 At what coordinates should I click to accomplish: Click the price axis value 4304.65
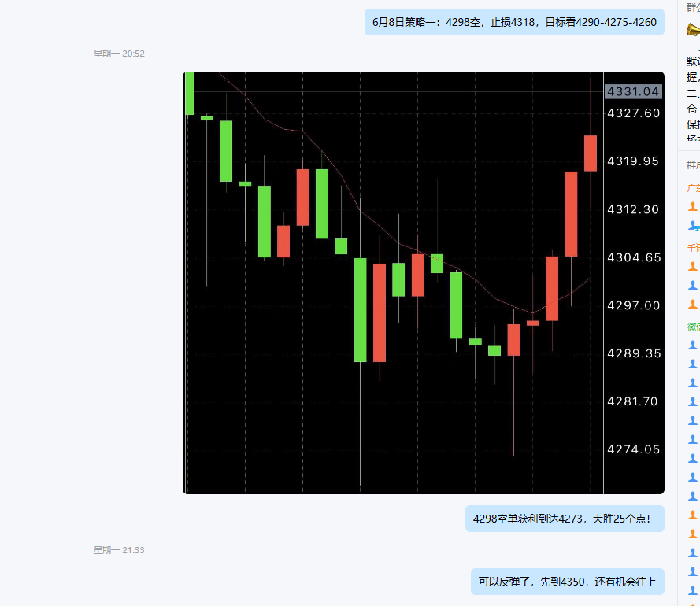tap(634, 257)
